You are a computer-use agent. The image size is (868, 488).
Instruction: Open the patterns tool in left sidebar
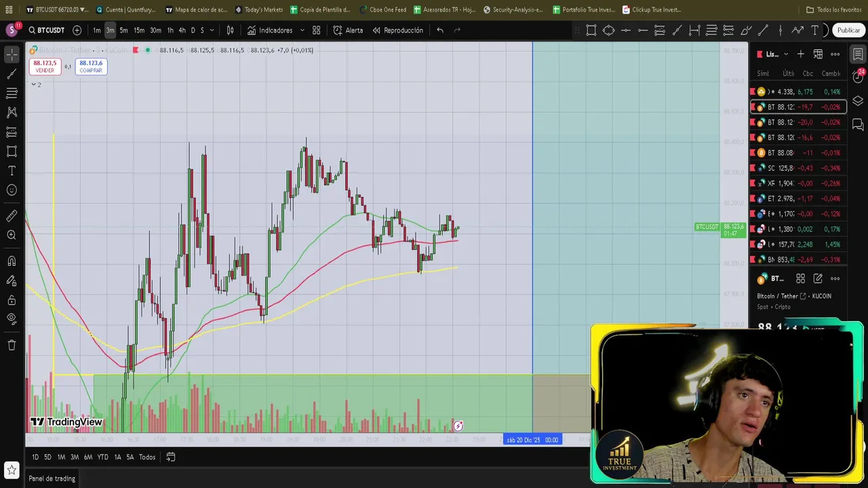pyautogui.click(x=12, y=112)
